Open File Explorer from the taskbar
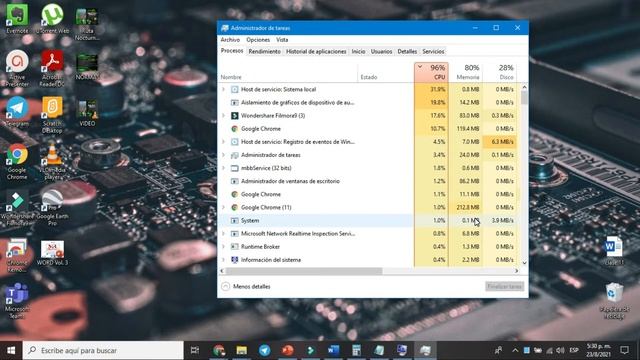The image size is (640, 360). click(242, 350)
